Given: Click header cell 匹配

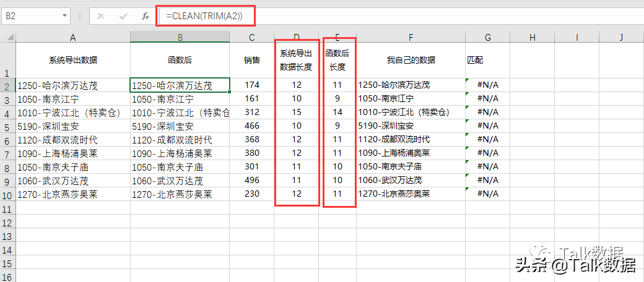Looking at the screenshot, I should [487, 60].
